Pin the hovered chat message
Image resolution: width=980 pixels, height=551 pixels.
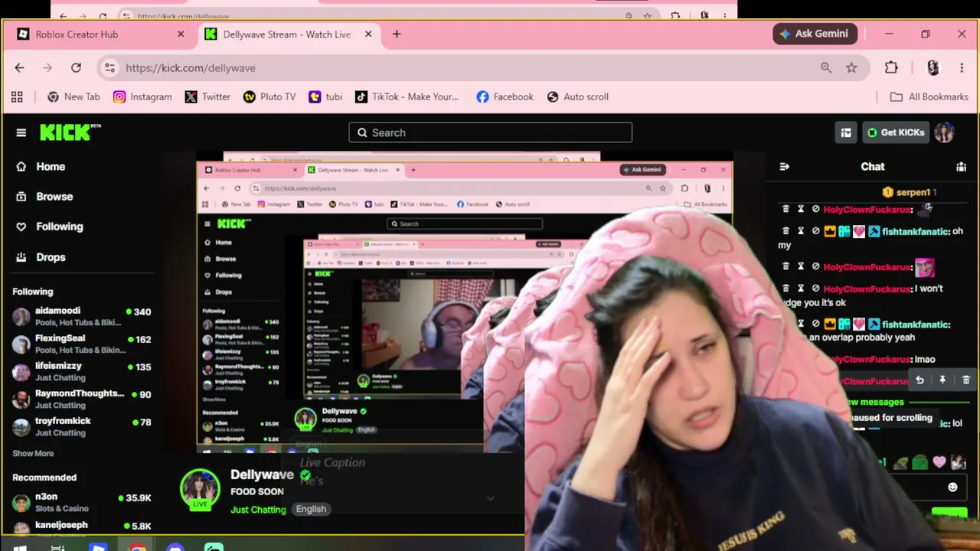tap(942, 380)
